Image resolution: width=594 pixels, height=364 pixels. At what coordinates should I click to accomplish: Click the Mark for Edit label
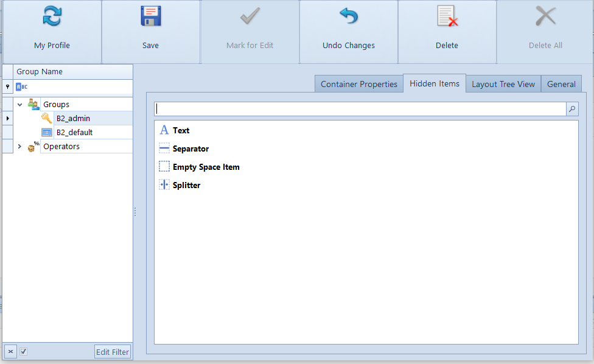(250, 46)
